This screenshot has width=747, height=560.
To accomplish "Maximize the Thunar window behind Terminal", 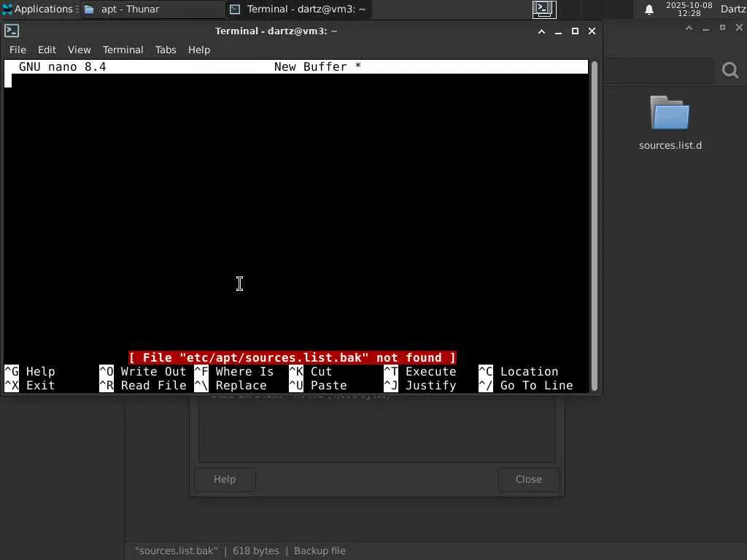I will pos(722,28).
